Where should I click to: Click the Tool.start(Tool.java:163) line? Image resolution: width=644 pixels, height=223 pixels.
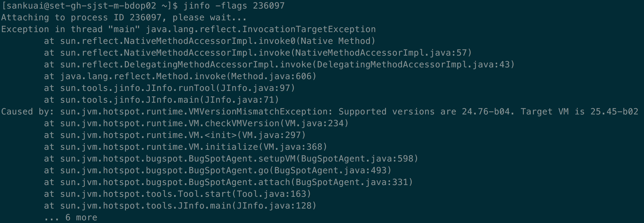(x=177, y=194)
